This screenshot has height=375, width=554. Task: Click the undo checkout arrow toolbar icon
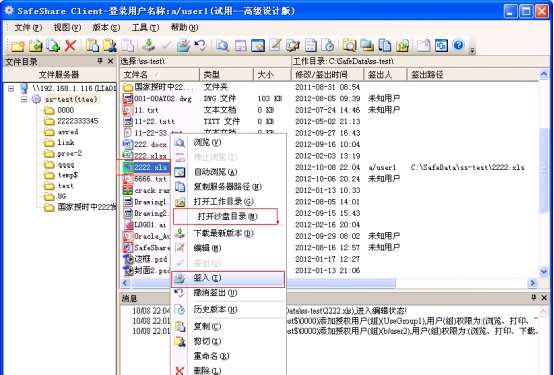[x=200, y=46]
